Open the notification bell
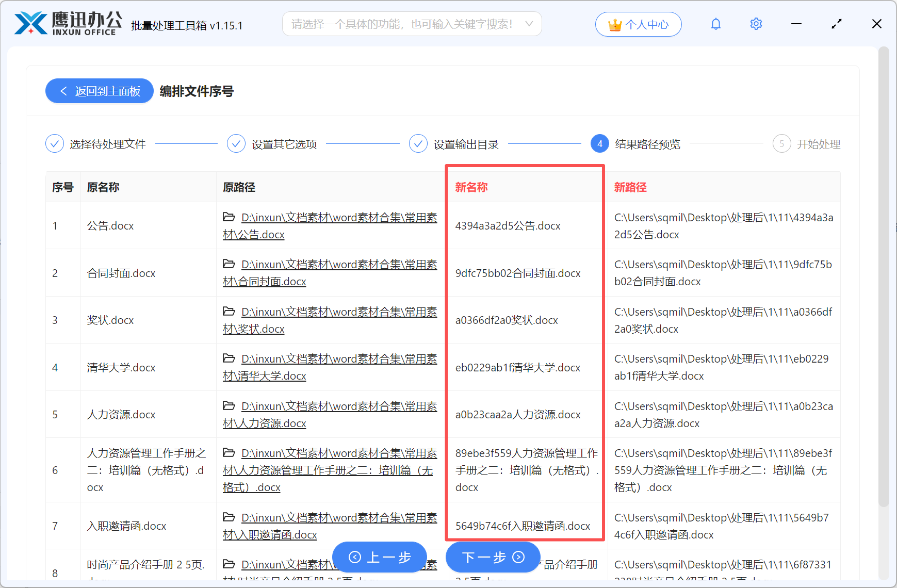The height and width of the screenshot is (588, 897). 716,24
